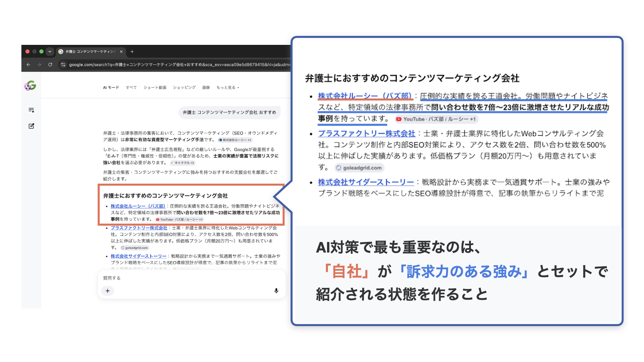Open 株式会社ルーシー（バズ部） link in enlarged callout
The width and height of the screenshot is (644, 362).
tap(366, 96)
